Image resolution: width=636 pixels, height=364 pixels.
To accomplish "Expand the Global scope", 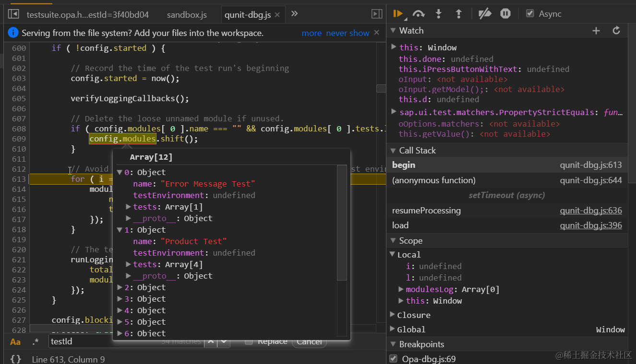I will [x=392, y=329].
